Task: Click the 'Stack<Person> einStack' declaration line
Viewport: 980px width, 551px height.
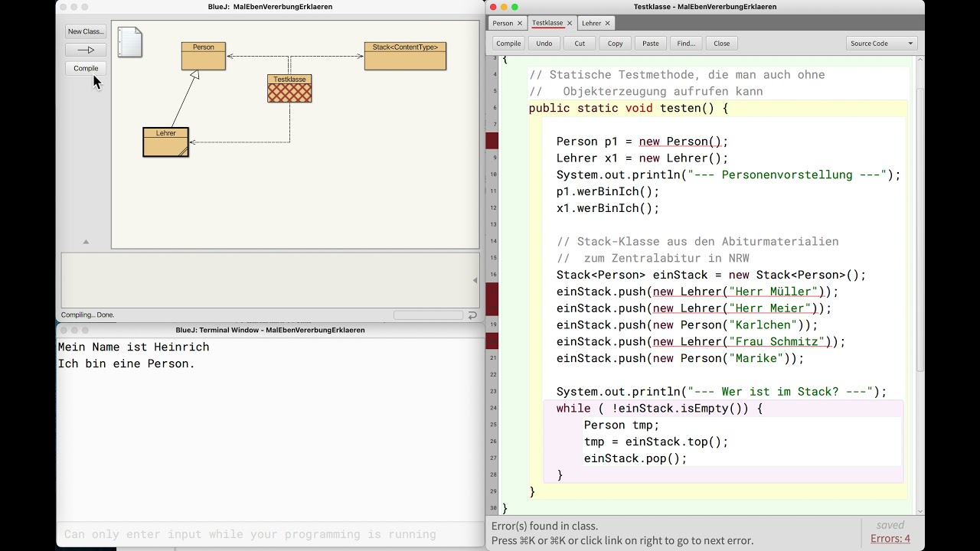Action: coord(711,275)
